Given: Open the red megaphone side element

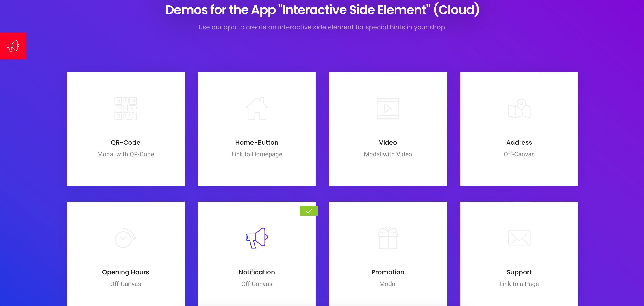Looking at the screenshot, I should [13, 46].
